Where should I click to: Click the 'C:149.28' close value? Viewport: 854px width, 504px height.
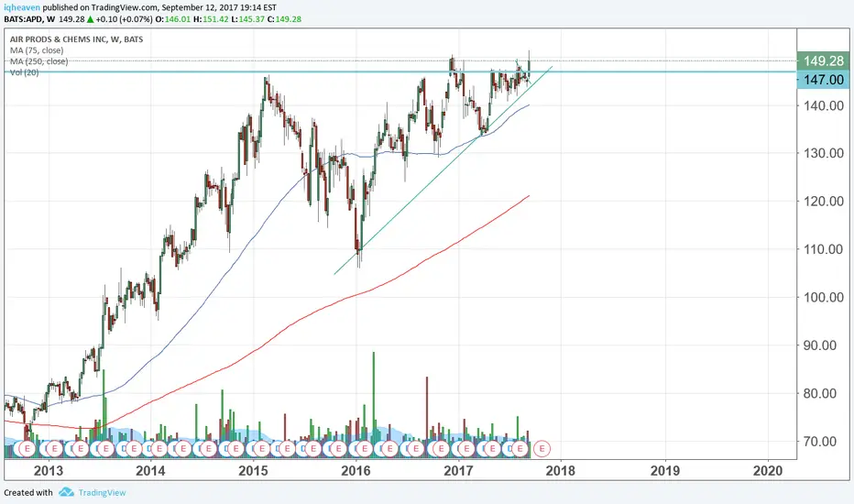284,19
